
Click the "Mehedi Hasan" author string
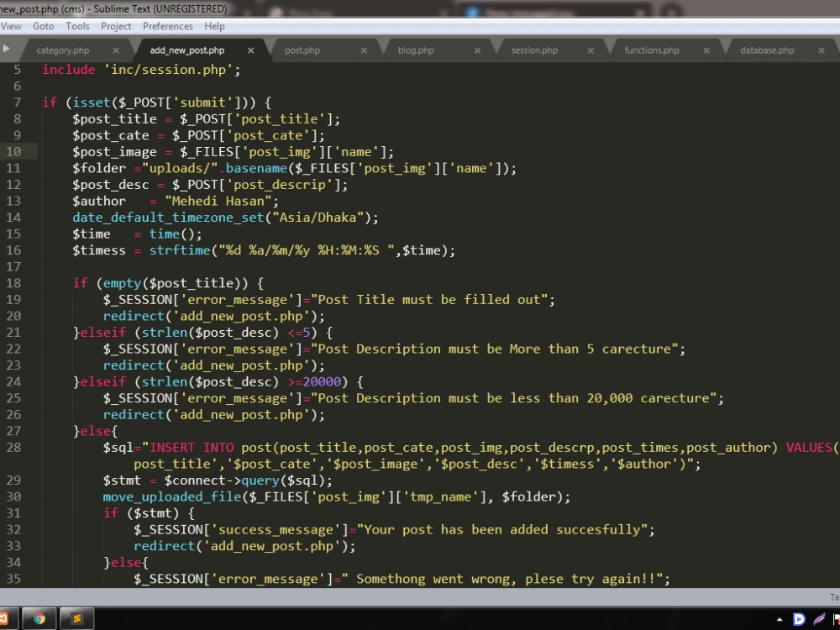(x=218, y=202)
